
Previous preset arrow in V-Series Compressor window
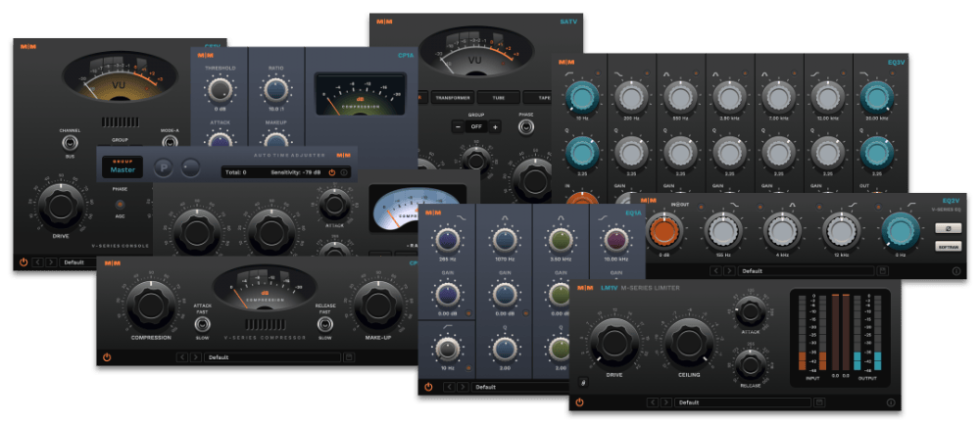[x=182, y=357]
